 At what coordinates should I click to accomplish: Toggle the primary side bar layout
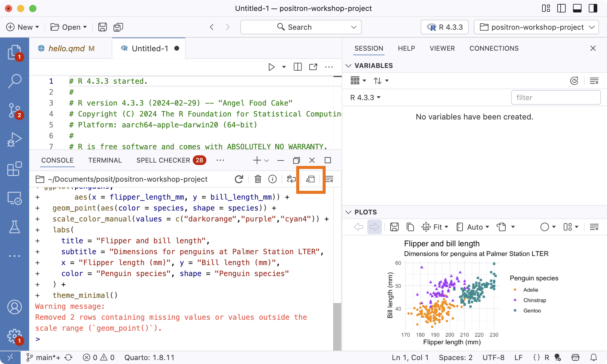coord(561,8)
